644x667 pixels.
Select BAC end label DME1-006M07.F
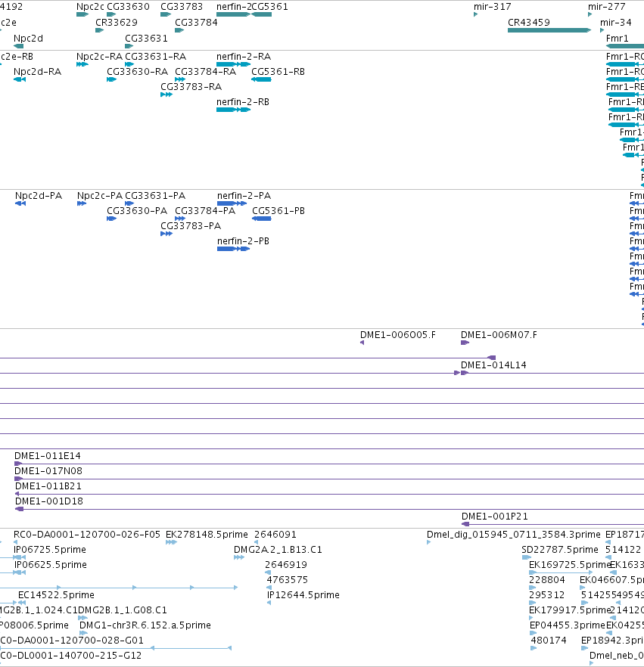click(x=499, y=335)
